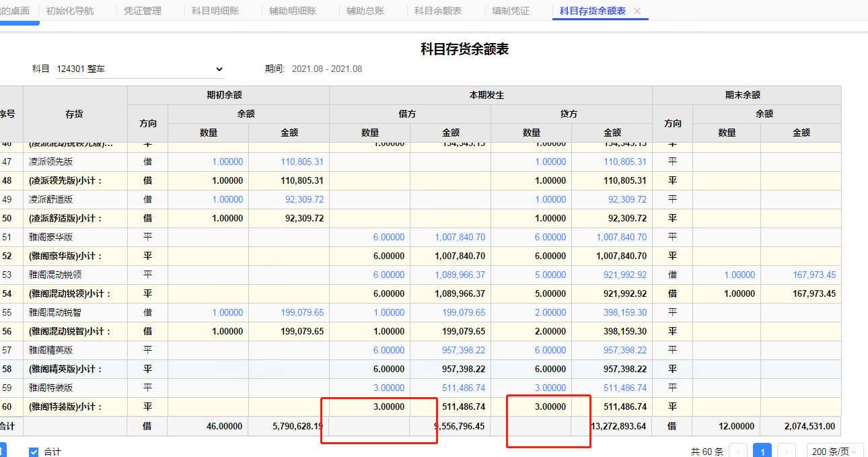Image resolution: width=868 pixels, height=457 pixels.
Task: Select inventory name 凌派领先版 in row 47
Action: point(51,162)
